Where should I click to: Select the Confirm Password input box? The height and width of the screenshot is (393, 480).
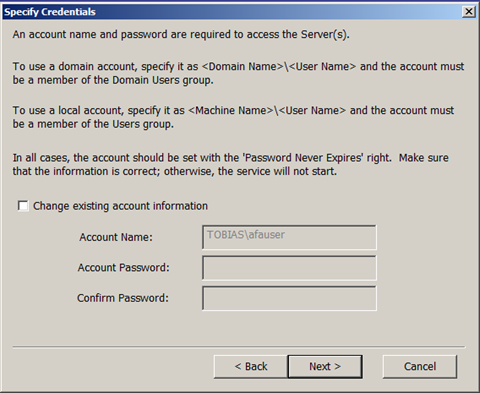289,298
